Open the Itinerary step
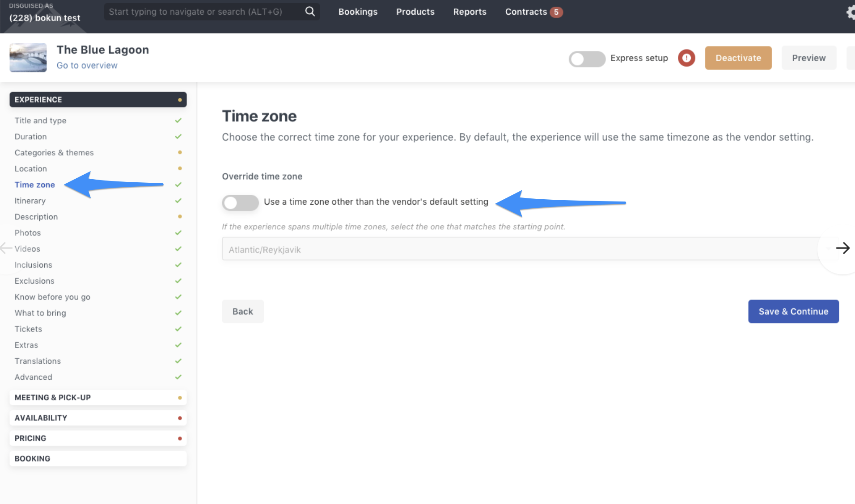Viewport: 855px width, 504px height. pyautogui.click(x=30, y=201)
